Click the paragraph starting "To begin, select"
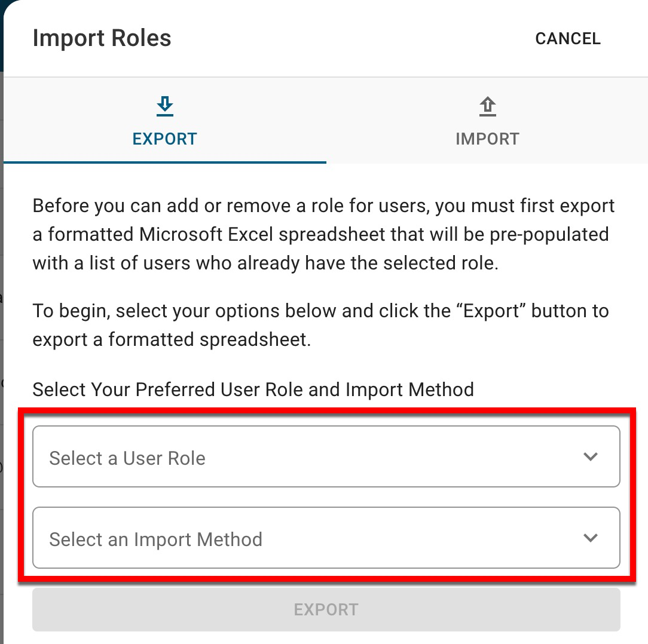648x644 pixels. point(320,326)
